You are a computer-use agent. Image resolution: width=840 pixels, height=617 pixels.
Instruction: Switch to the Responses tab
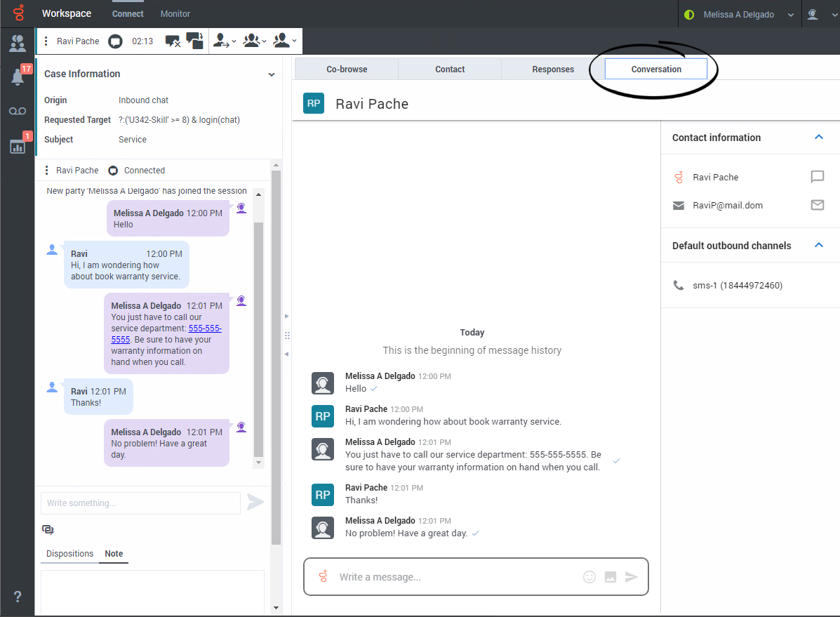coord(553,69)
